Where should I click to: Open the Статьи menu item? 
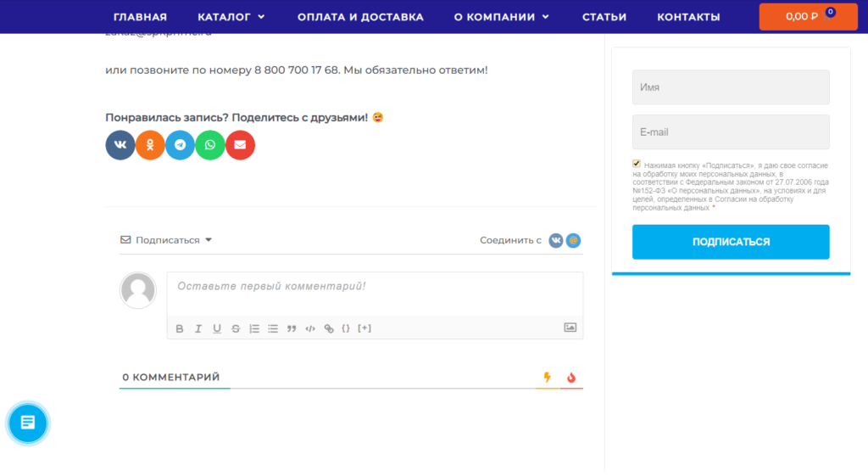(x=604, y=17)
